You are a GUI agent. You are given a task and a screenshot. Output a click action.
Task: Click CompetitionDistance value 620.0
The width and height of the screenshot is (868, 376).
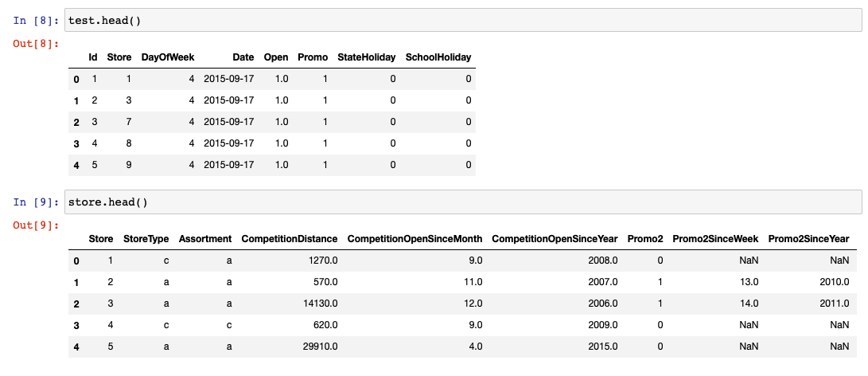325,326
